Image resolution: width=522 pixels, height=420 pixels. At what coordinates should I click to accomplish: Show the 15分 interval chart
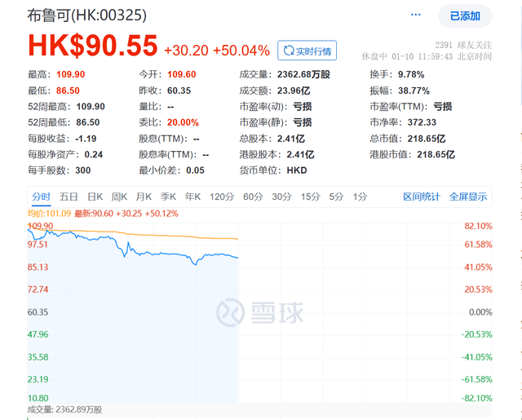(310, 197)
